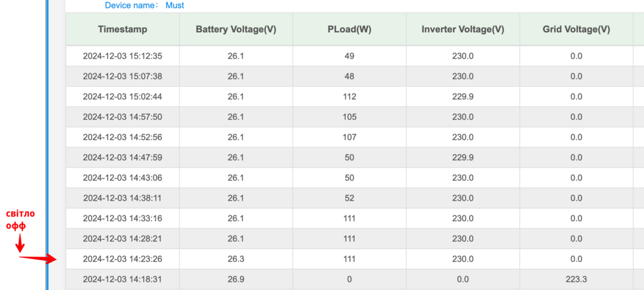Select the 26.3 battery voltage cell
Image resolution: width=644 pixels, height=290 pixels.
236,259
